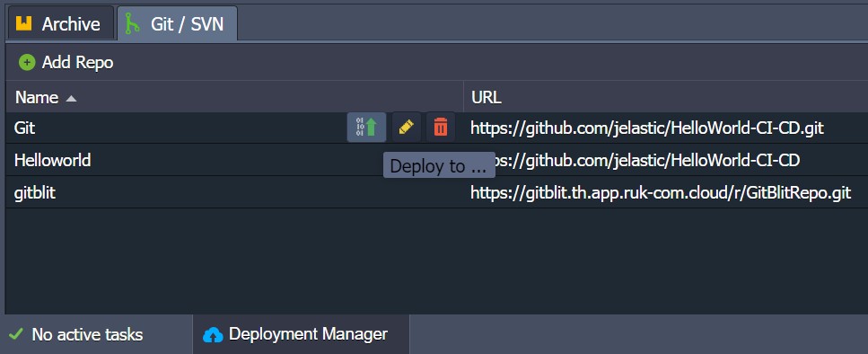The image size is (868, 354).
Task: Toggle the Name column sort arrow
Action: [71, 99]
